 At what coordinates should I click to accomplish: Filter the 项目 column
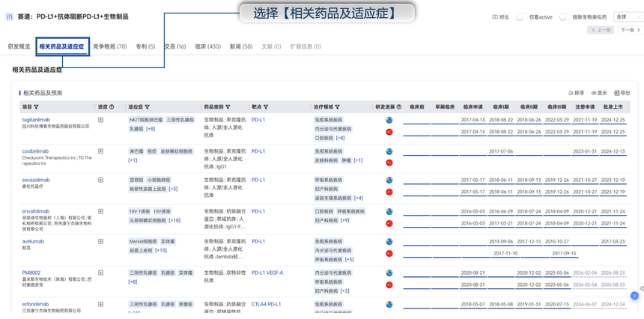36,107
